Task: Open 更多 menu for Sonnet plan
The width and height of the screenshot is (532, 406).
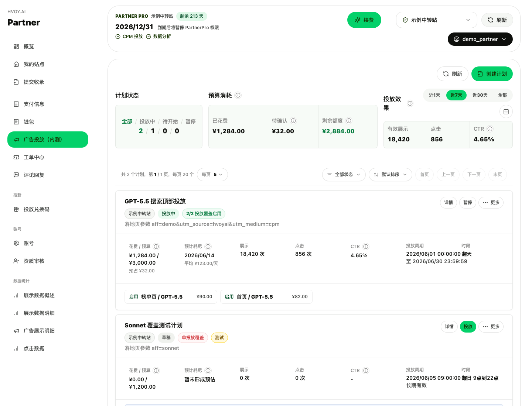Action: pos(491,327)
